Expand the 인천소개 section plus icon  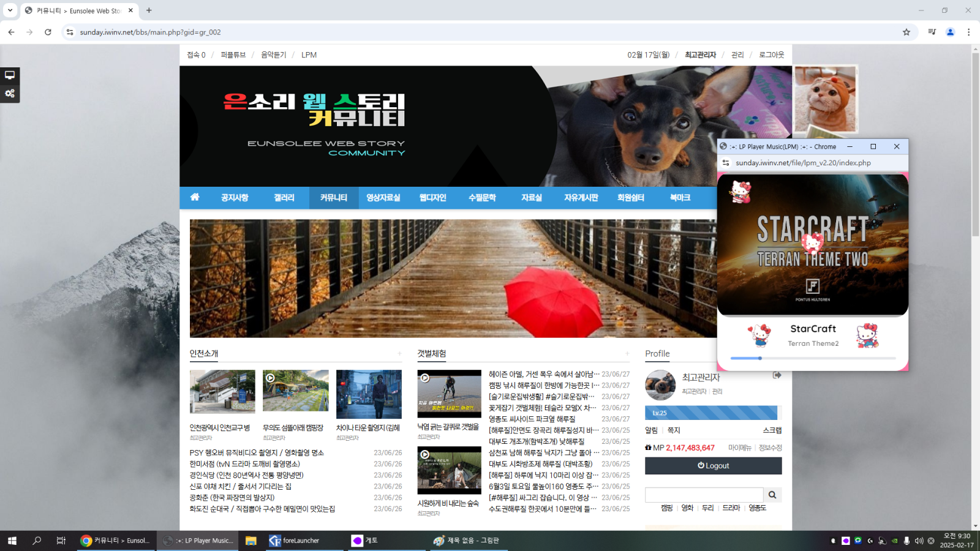tap(399, 354)
